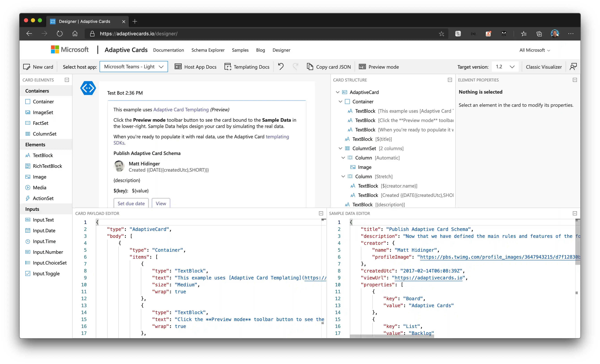Open the Adaptive Card Templating link
600x364 pixels.
tap(181, 110)
